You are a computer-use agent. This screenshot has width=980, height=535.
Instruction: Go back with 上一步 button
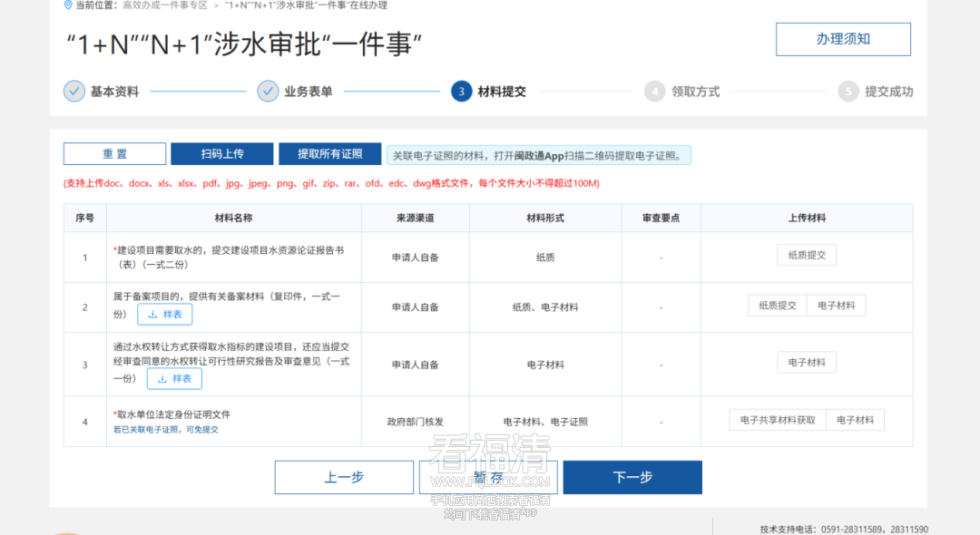[344, 477]
